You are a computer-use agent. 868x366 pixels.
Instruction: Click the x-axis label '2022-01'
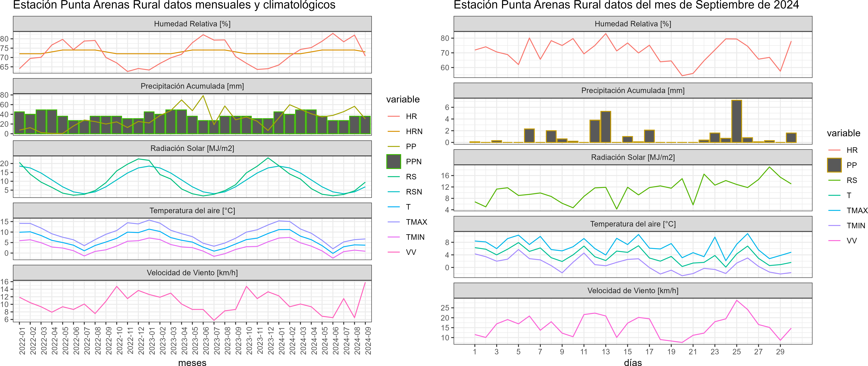click(22, 340)
